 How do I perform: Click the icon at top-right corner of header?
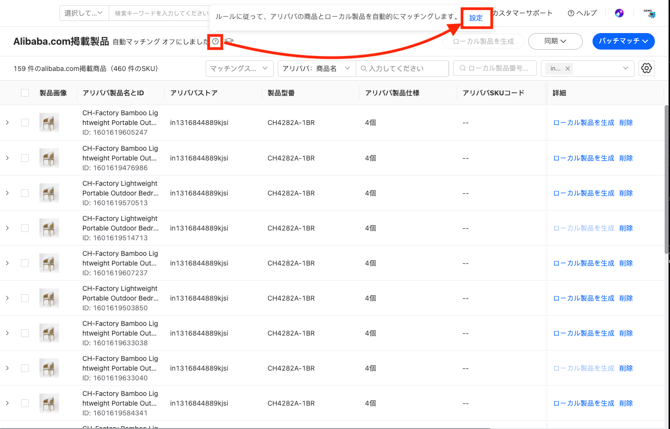click(x=649, y=14)
